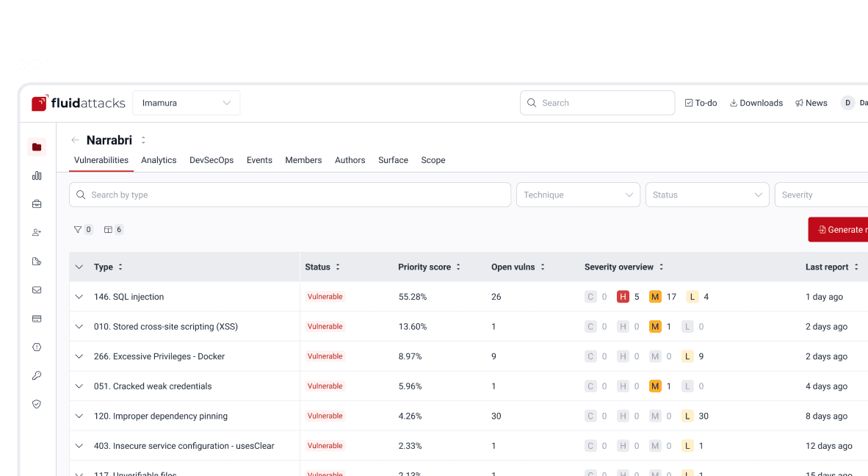The image size is (868, 476).
Task: Sort by Severity overview column
Action: point(624,267)
